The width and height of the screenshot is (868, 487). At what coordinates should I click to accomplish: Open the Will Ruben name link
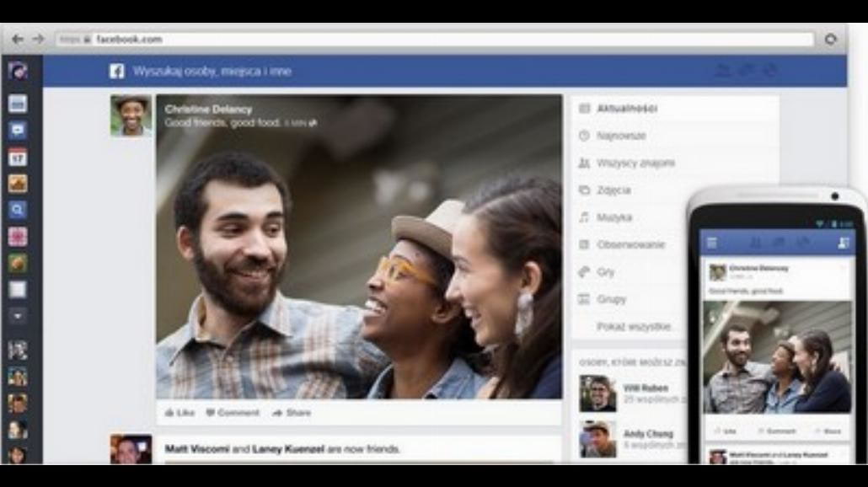tap(646, 388)
